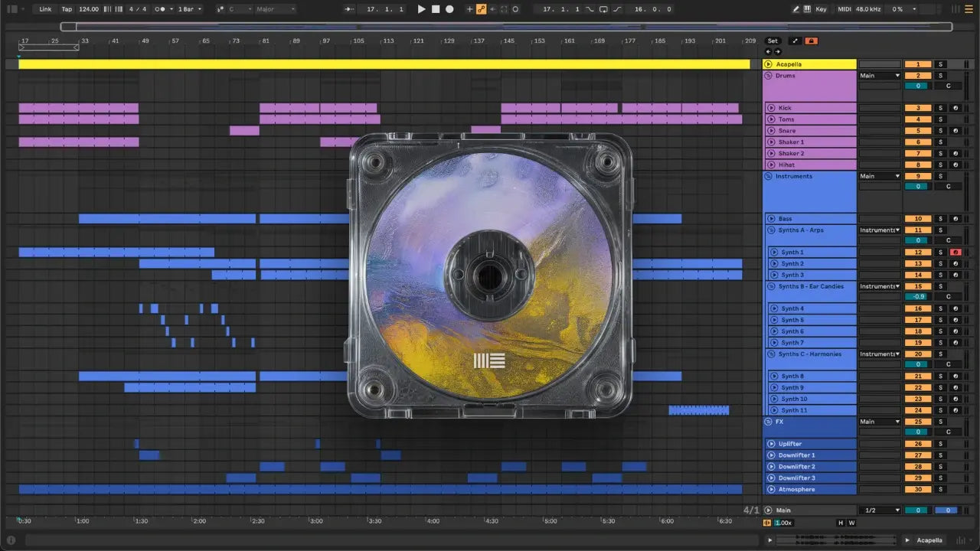
Task: Click the orange lock envelopes icon
Action: (811, 41)
